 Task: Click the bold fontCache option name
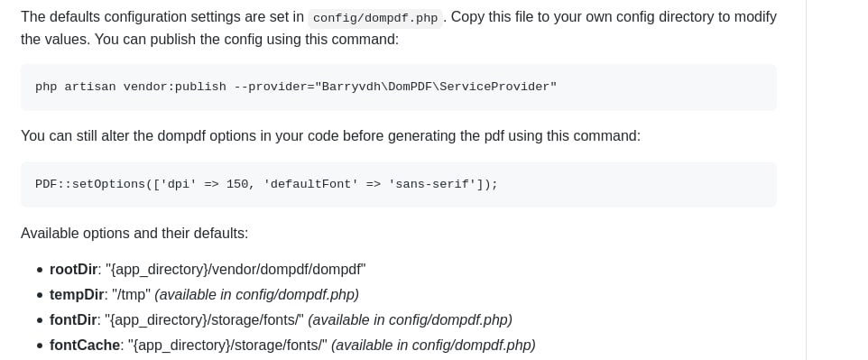pos(85,346)
